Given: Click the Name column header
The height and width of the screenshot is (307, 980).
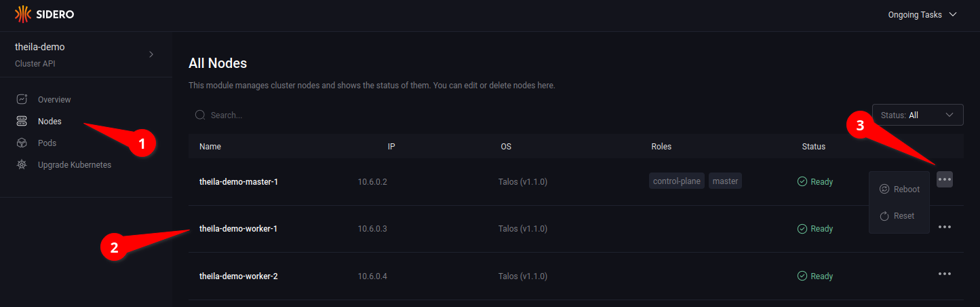Looking at the screenshot, I should click(x=210, y=147).
